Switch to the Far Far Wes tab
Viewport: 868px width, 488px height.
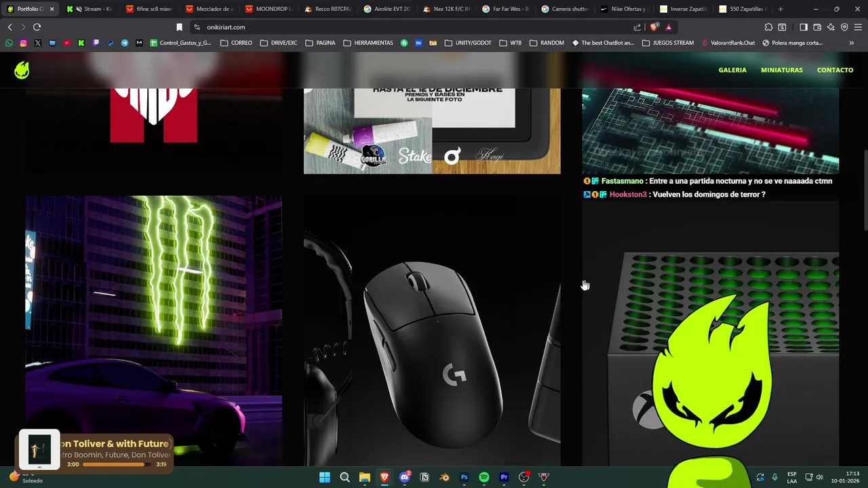506,9
